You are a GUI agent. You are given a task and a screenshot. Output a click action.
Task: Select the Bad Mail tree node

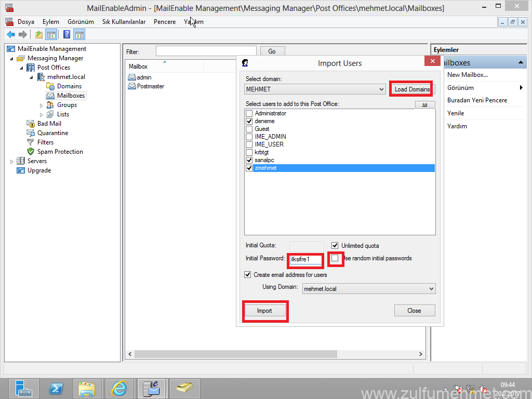click(49, 124)
